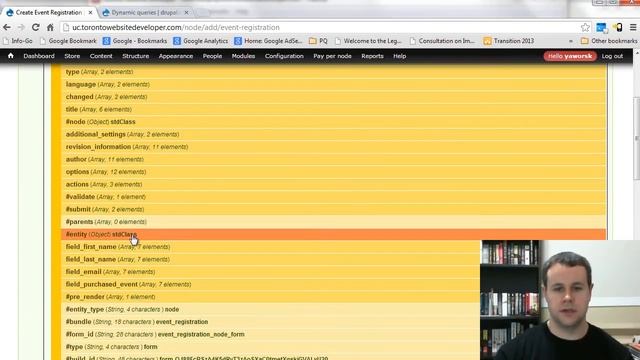The width and height of the screenshot is (640, 360).
Task: Click the browser forward arrow
Action: pos(21,27)
